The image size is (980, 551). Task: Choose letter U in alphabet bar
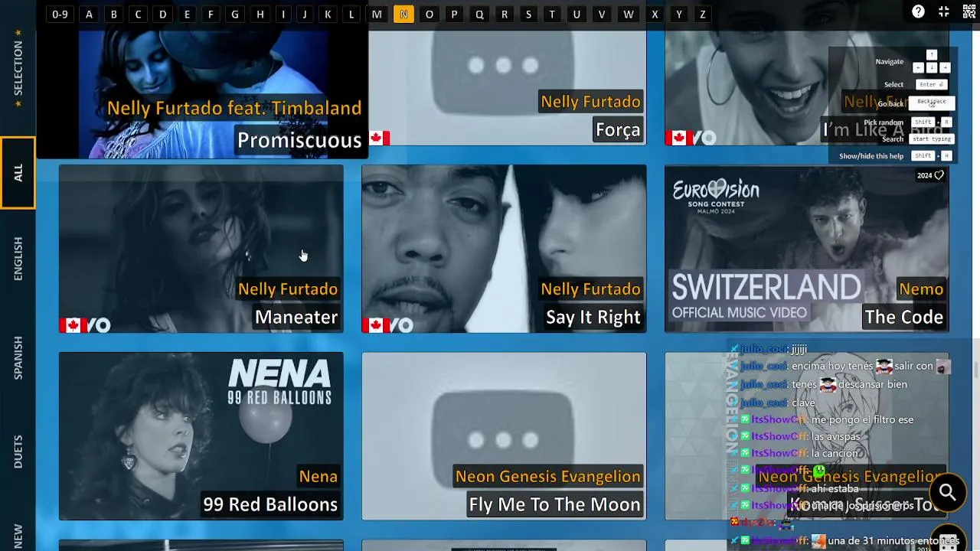[577, 15]
